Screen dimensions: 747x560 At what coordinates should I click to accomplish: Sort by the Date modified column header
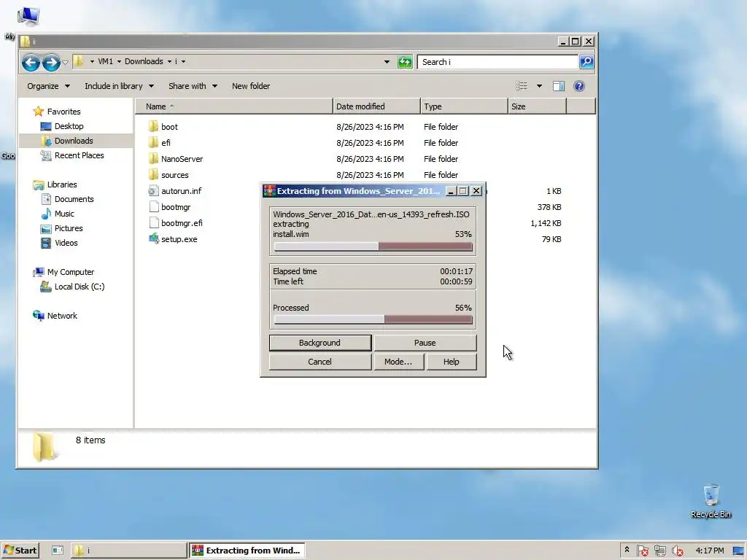377,106
